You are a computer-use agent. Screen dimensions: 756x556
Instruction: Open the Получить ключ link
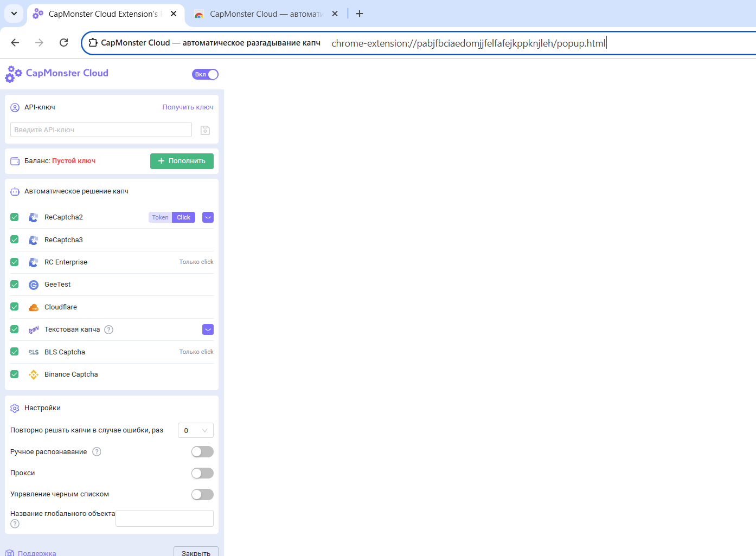click(x=188, y=107)
